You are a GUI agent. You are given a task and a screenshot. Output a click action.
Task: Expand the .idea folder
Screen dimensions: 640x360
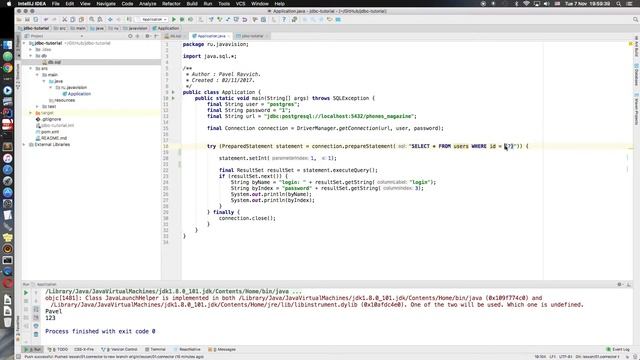click(x=31, y=49)
